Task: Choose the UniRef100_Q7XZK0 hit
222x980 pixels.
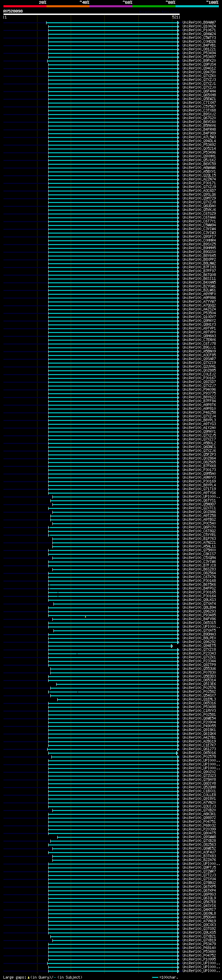Action: pos(199,76)
